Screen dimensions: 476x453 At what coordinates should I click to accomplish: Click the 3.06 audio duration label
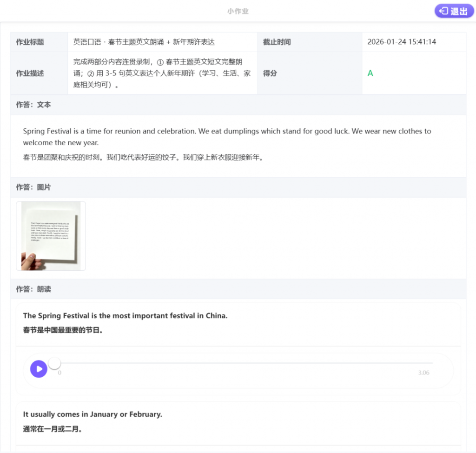[x=423, y=373]
